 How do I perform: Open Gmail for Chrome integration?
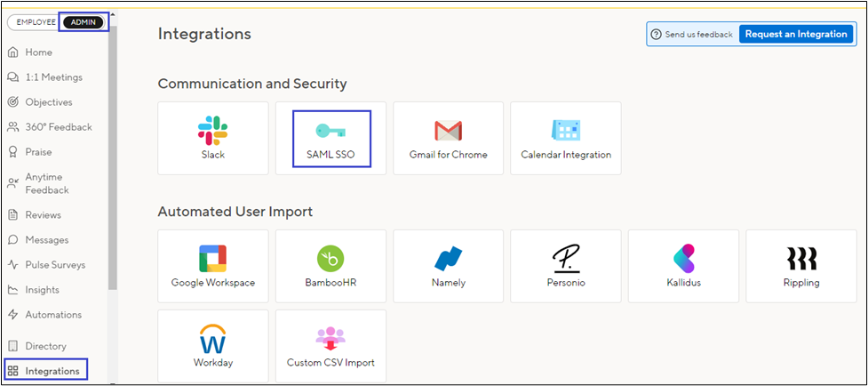448,137
